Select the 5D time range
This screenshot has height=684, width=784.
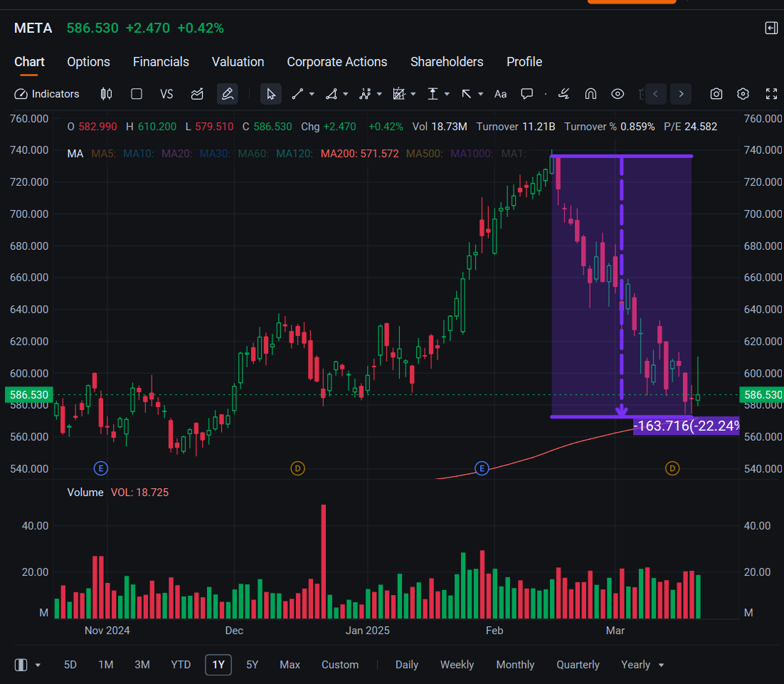point(70,665)
